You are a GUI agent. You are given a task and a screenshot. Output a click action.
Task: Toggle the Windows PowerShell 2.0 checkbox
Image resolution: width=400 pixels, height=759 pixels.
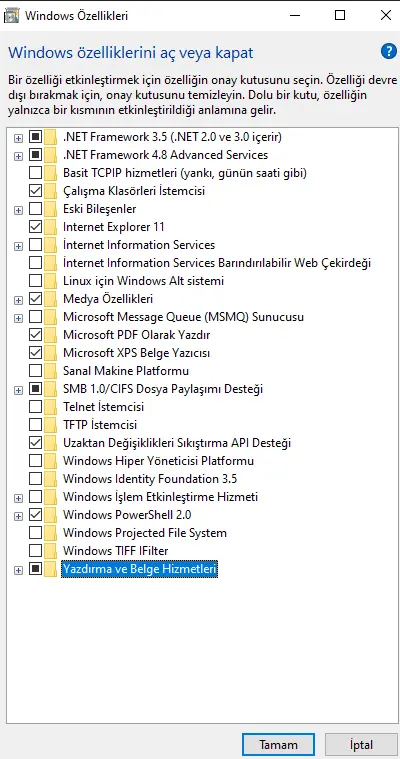click(x=35, y=515)
